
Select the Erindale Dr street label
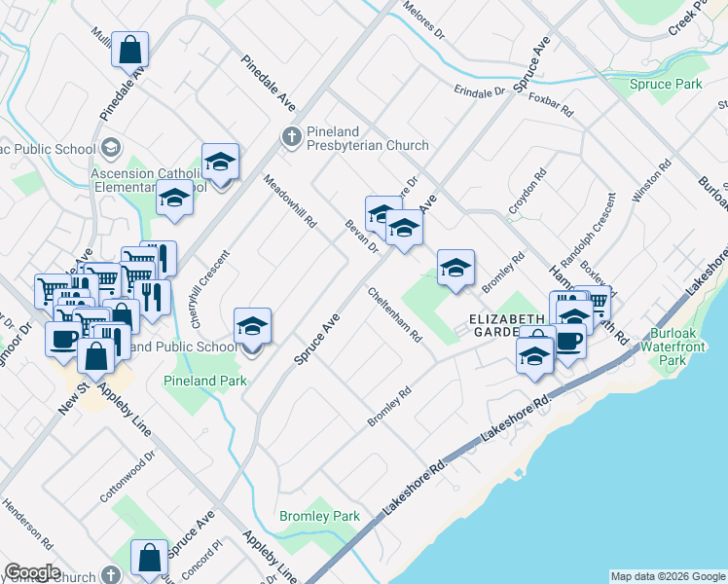pyautogui.click(x=480, y=91)
